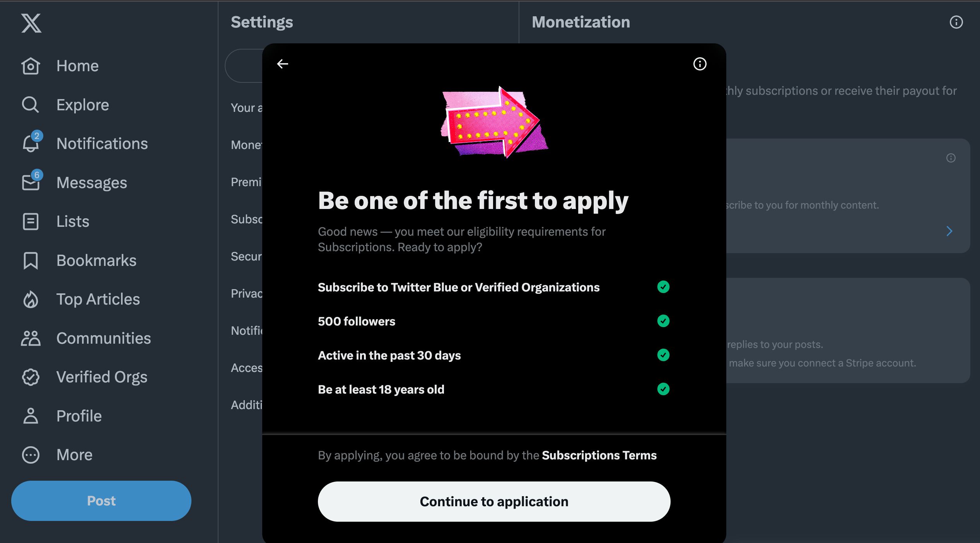Viewport: 980px width, 543px height.
Task: View Top Articles flame icon
Action: 31,299
